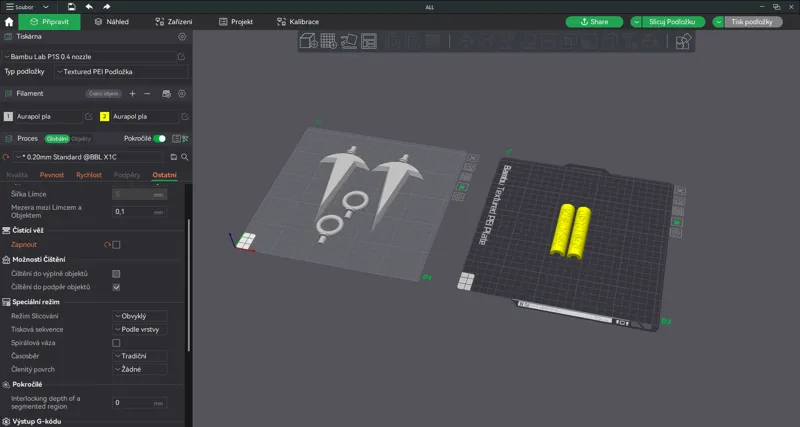The image size is (800, 427).
Task: Save the process preset
Action: coord(173,157)
